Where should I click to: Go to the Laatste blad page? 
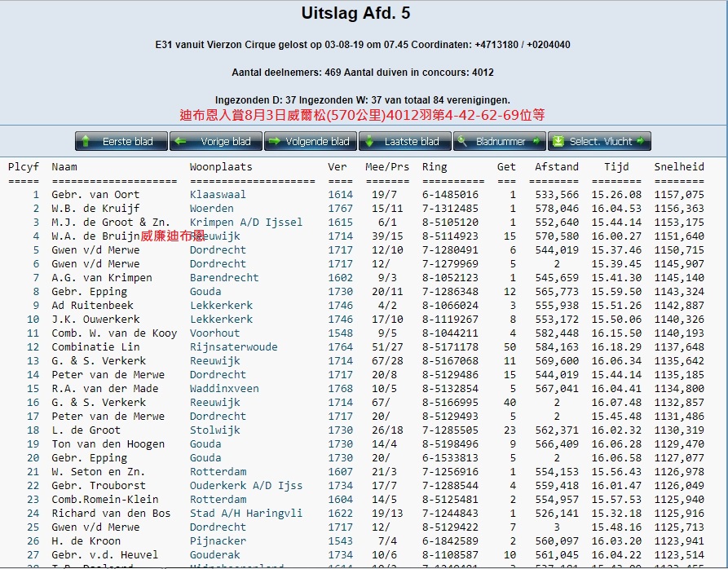point(404,142)
